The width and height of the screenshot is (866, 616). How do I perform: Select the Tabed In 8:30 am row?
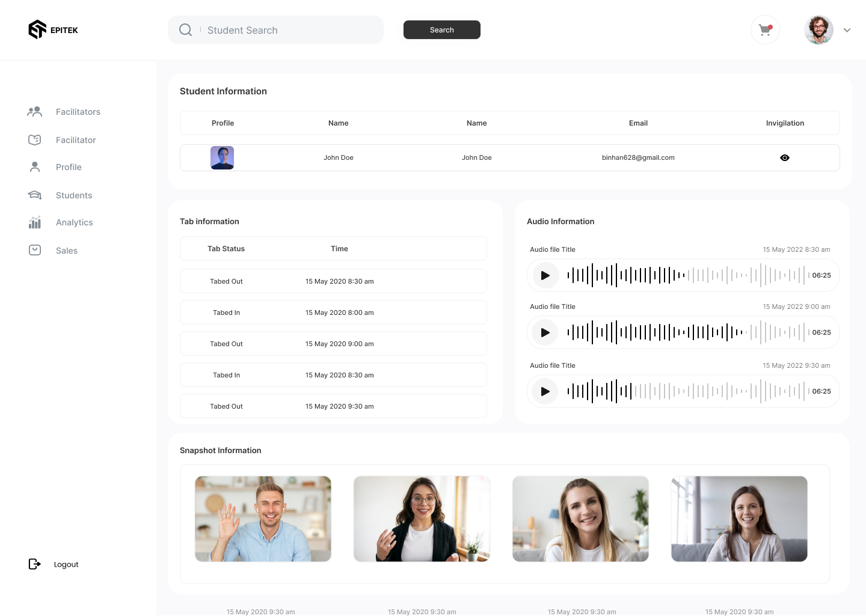click(333, 375)
